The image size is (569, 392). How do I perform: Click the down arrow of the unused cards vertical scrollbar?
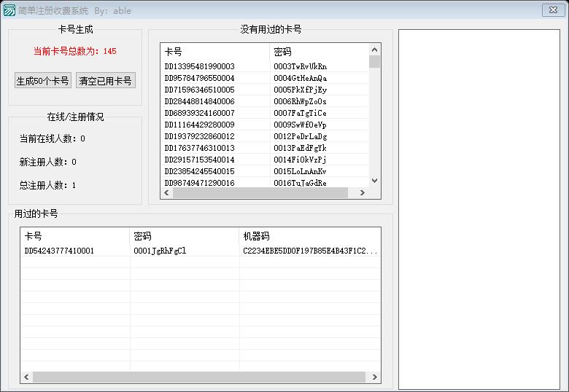(x=374, y=181)
